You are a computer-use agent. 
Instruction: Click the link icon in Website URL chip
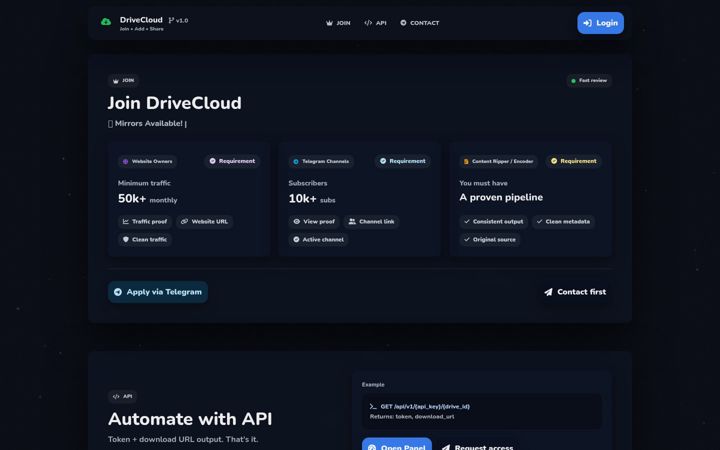[x=184, y=221]
